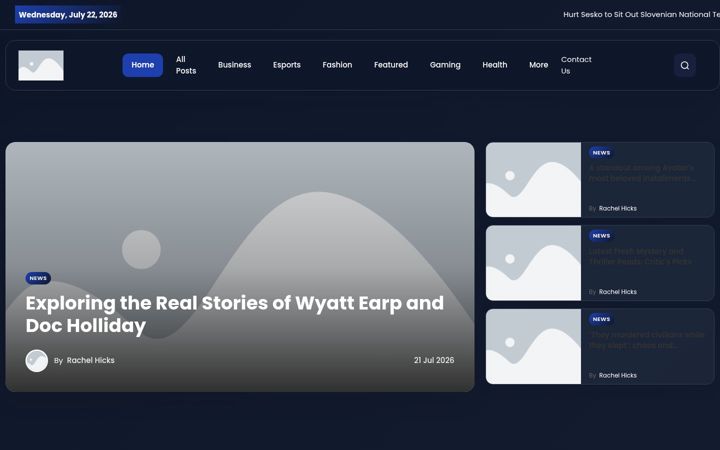Viewport: 720px width, 450px height.
Task: Open the 'They murdered civilians' article title
Action: click(647, 340)
